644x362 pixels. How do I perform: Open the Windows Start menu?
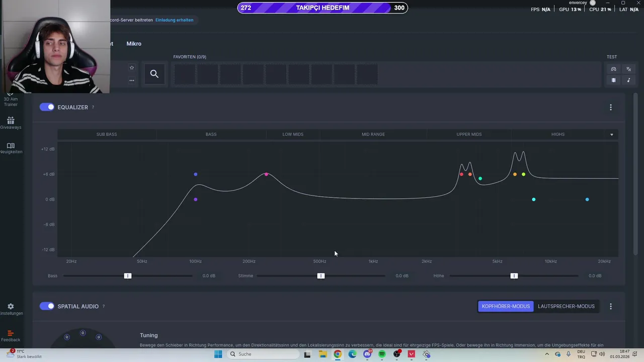click(x=218, y=354)
